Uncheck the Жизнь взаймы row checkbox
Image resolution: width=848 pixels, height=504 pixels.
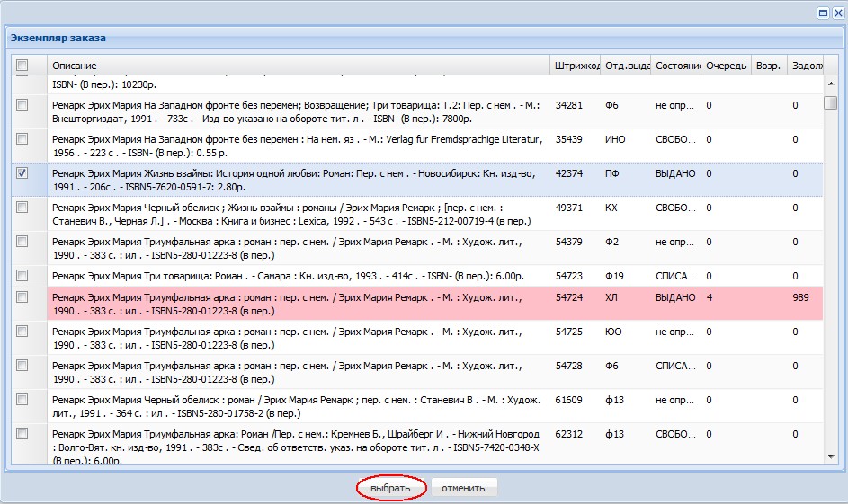(22, 172)
